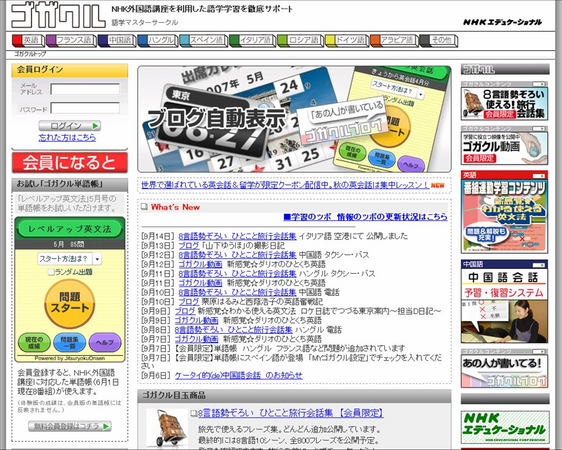The height and width of the screenshot is (450, 562).
Task: Click the ログイン button
Action: 70,126
